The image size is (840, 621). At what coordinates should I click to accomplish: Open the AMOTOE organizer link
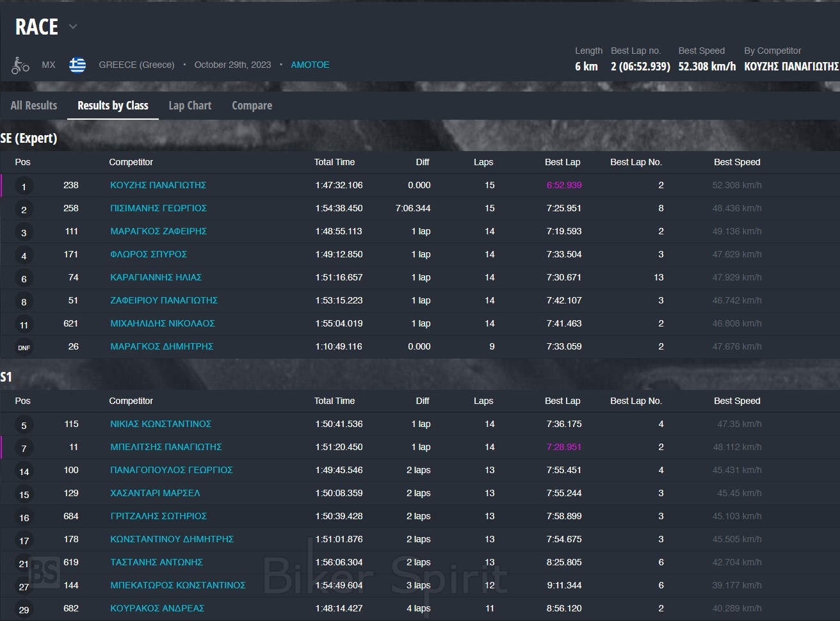(x=310, y=65)
